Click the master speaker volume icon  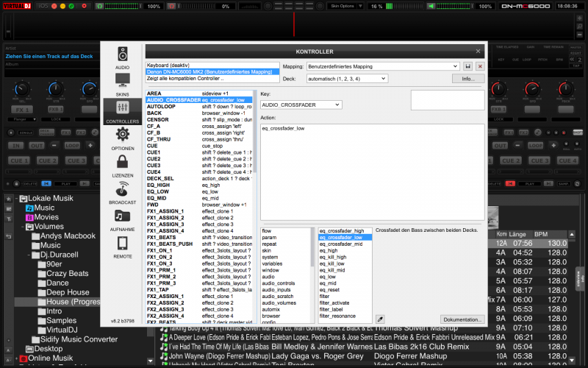[431, 6]
